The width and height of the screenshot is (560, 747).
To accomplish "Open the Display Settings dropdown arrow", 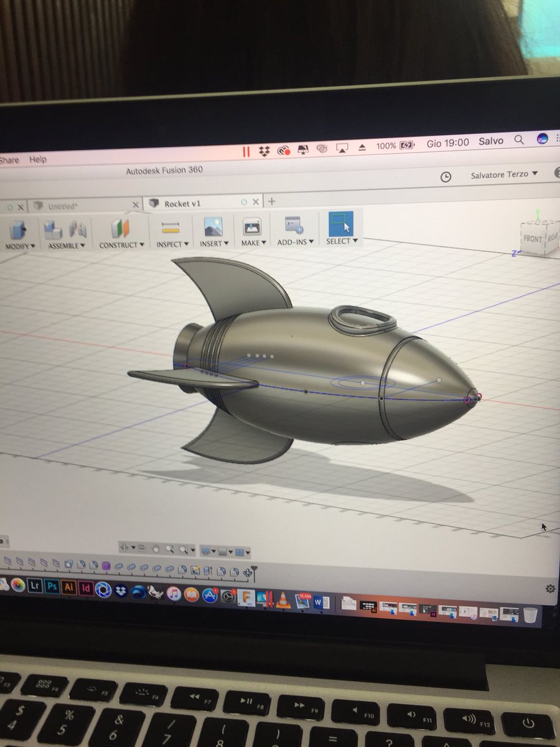I will [x=213, y=552].
